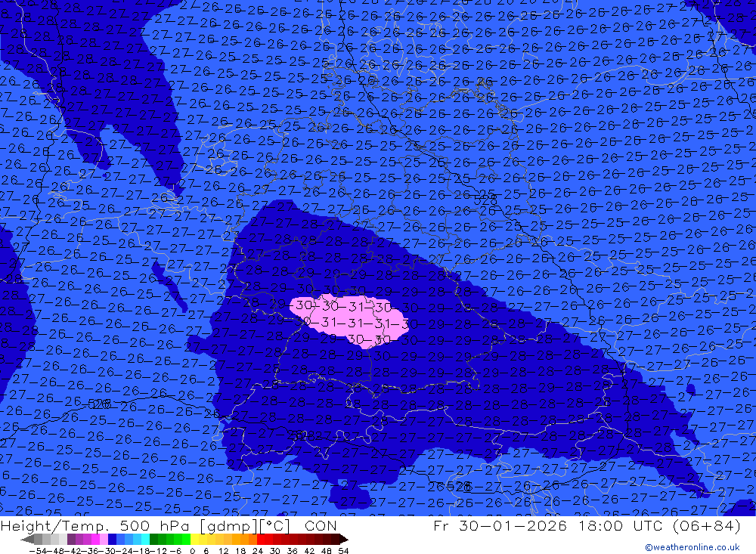
Task: Click the dark purple legend swatch
Action: click(x=71, y=539)
